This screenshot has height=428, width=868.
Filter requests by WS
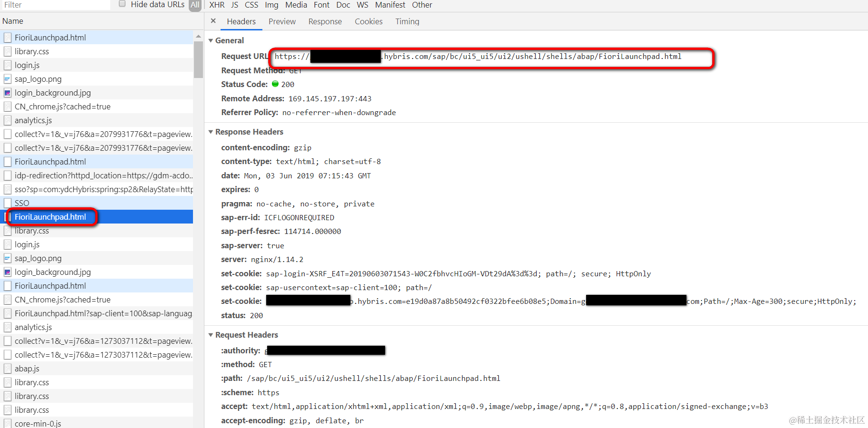click(362, 5)
